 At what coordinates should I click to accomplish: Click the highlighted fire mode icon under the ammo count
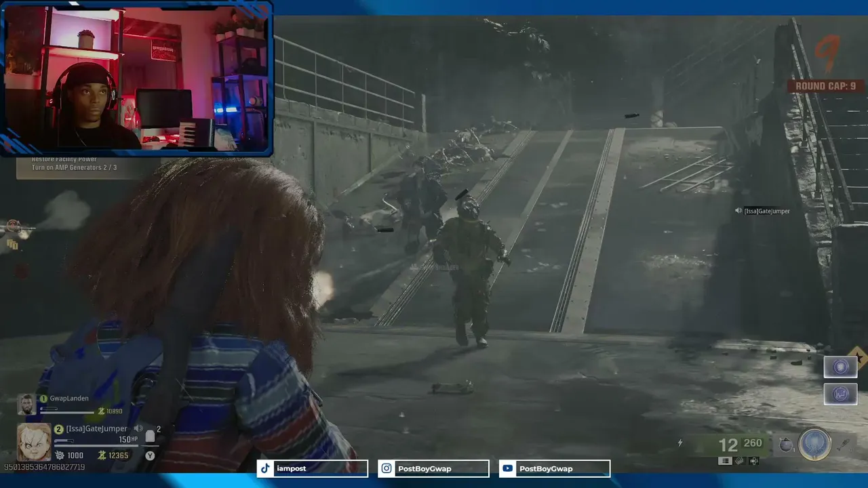point(725,460)
